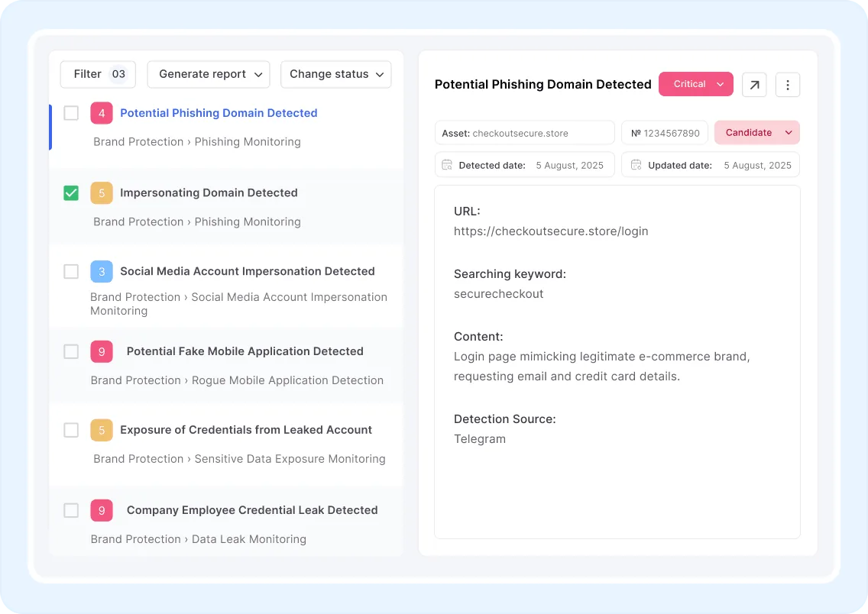Open the three-dot more options menu
This screenshot has height=614, width=868.
(788, 85)
